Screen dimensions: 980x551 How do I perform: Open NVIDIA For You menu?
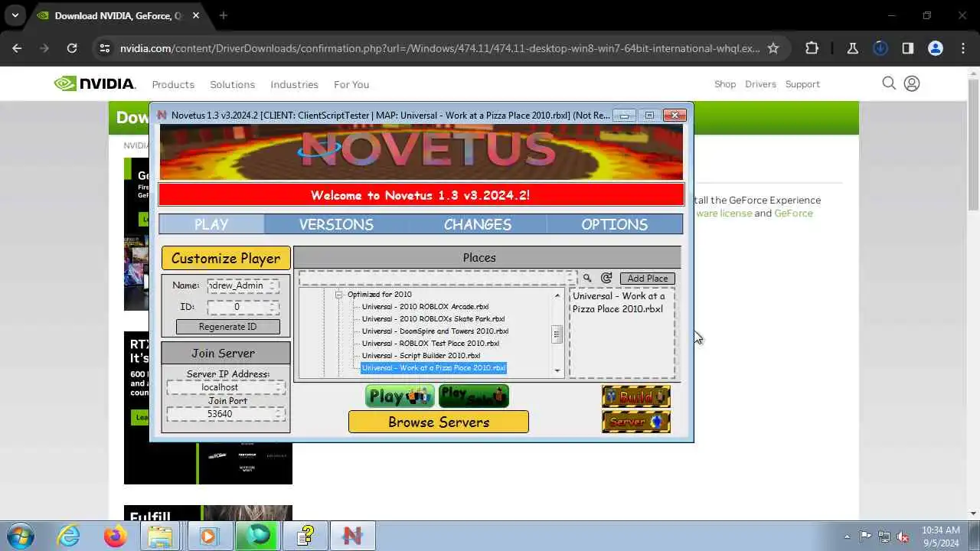[x=351, y=84]
